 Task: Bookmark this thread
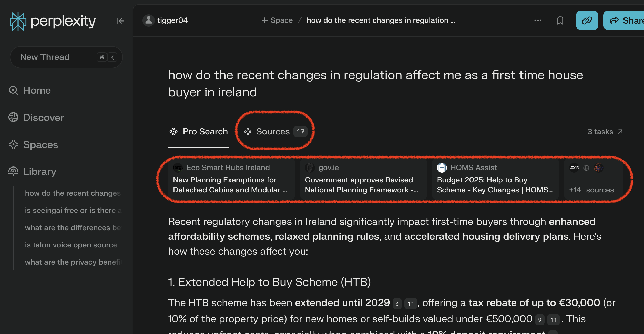[x=560, y=20]
